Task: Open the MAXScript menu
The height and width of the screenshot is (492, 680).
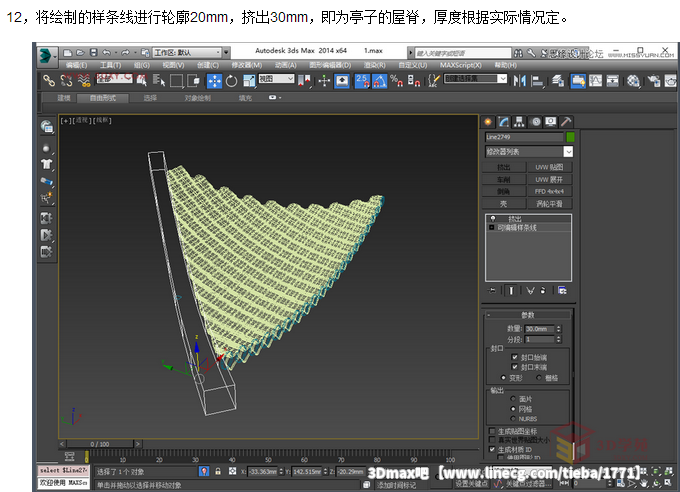Action: 458,65
